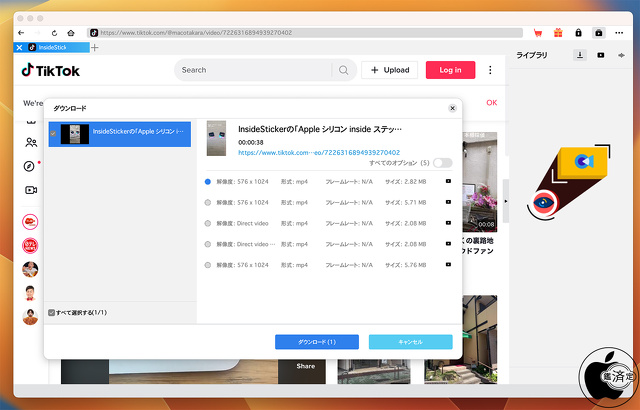Open TikTok vertical dots menu
The image size is (640, 410).
pos(490,70)
